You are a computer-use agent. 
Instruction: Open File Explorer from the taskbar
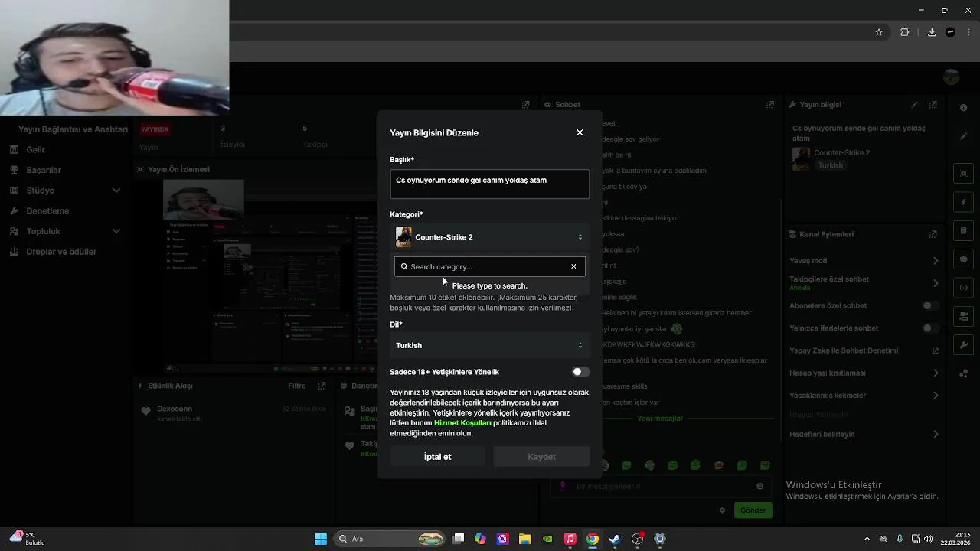pyautogui.click(x=525, y=539)
